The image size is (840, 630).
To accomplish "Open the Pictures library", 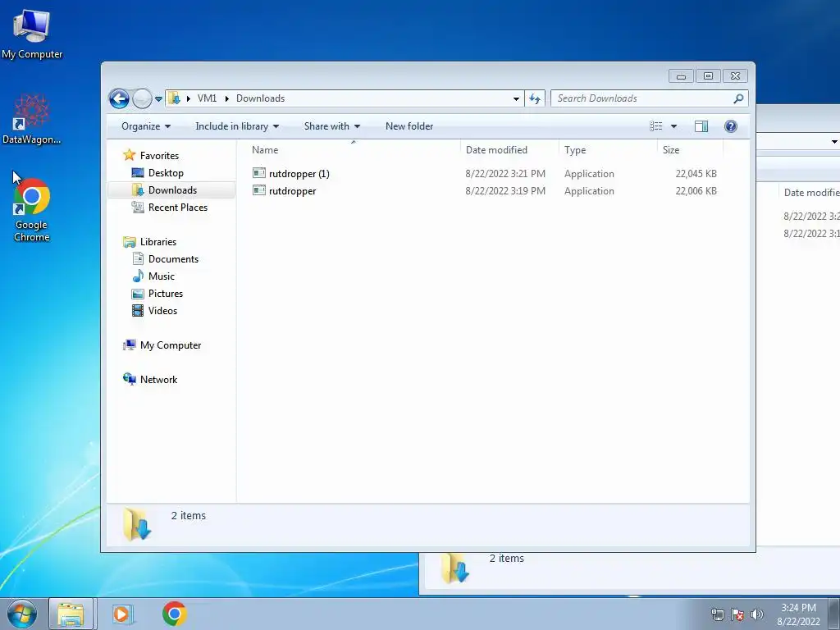I will tap(166, 294).
